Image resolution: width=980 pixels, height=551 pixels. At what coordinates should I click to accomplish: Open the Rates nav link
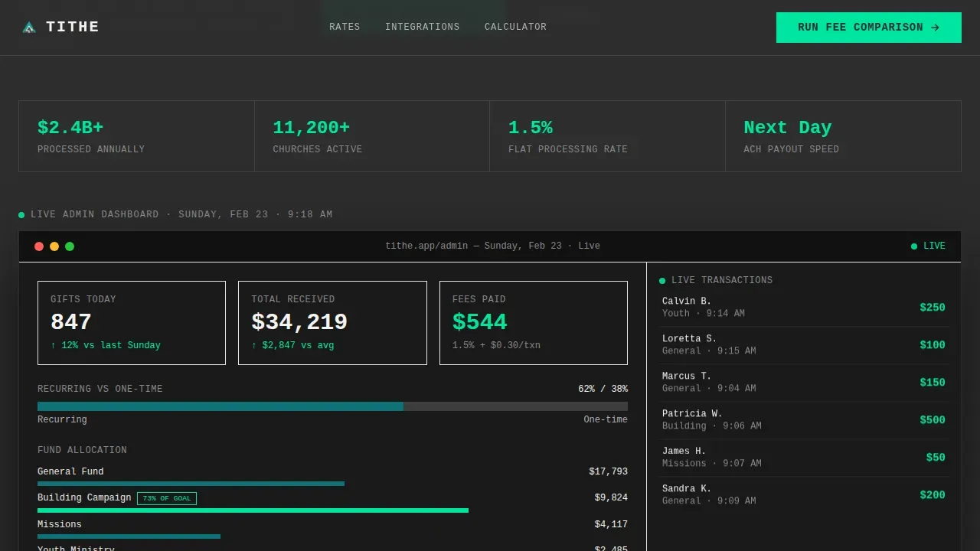tap(345, 27)
